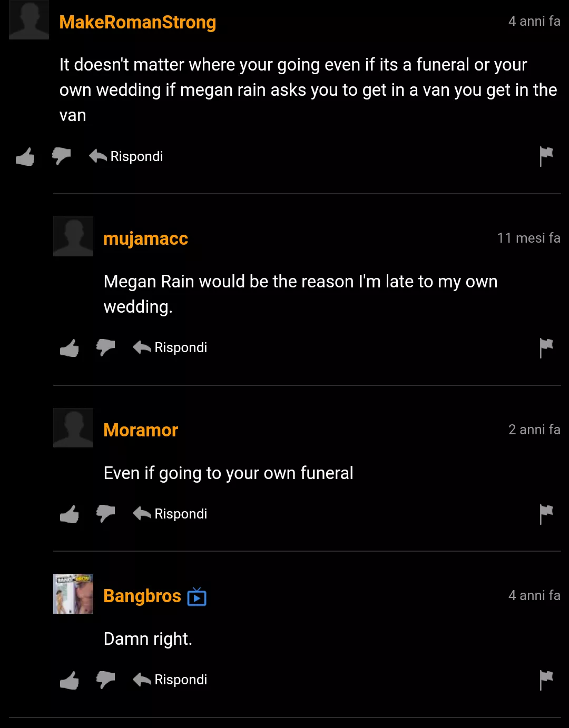Open mujamacc's user profile link
This screenshot has width=569, height=728.
click(x=145, y=238)
